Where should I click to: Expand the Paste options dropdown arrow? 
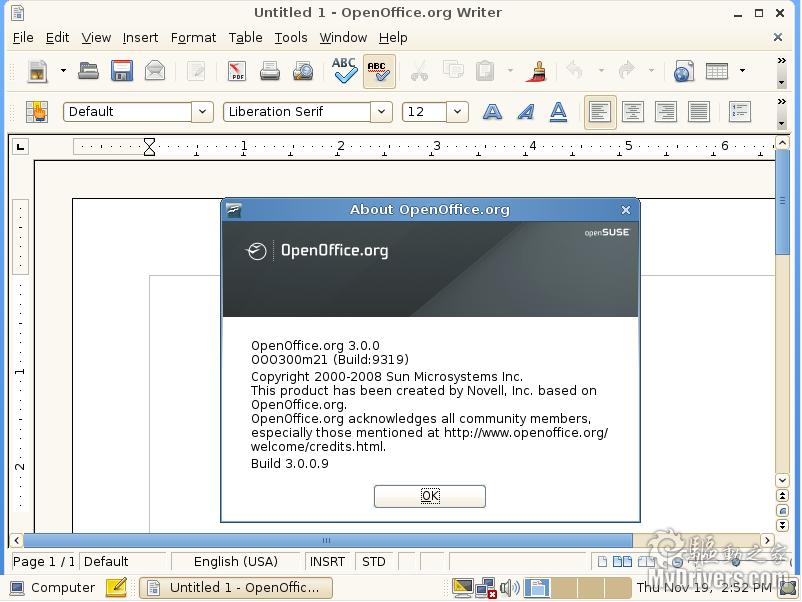click(510, 71)
